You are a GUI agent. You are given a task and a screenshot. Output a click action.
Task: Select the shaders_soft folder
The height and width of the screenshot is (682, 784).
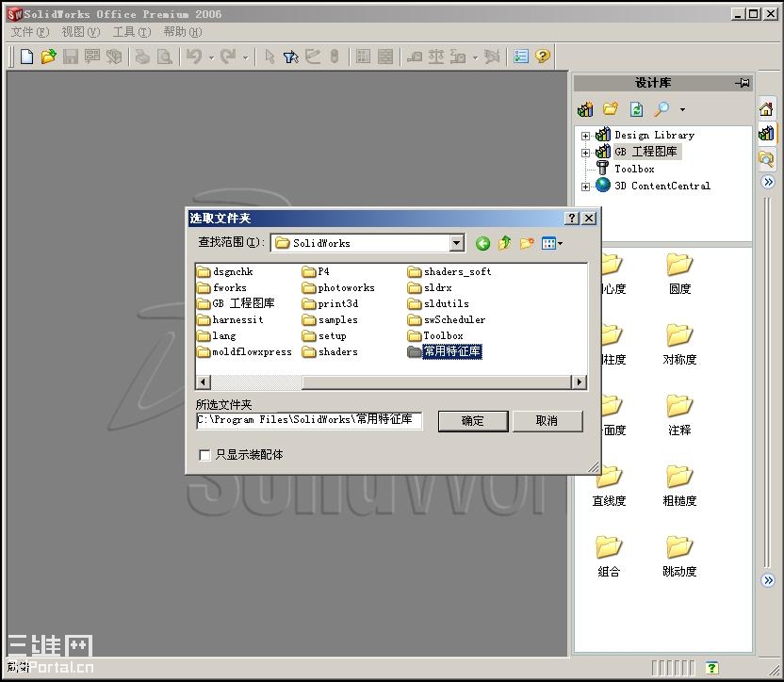click(x=449, y=271)
